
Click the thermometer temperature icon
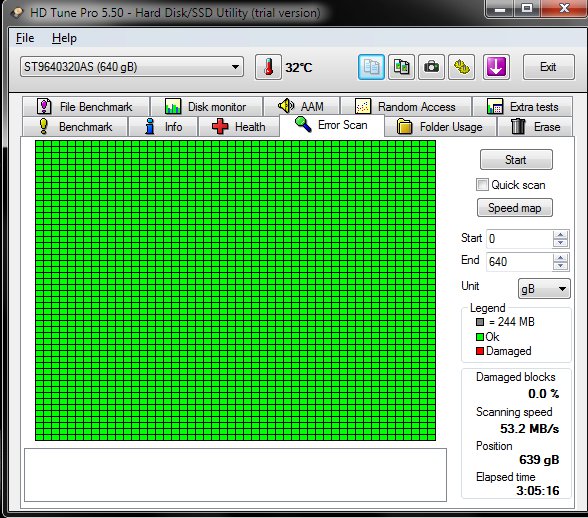[268, 67]
